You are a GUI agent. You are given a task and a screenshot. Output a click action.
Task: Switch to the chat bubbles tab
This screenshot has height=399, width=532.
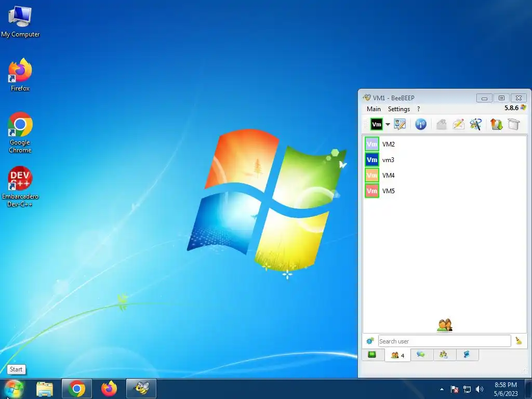click(x=421, y=355)
